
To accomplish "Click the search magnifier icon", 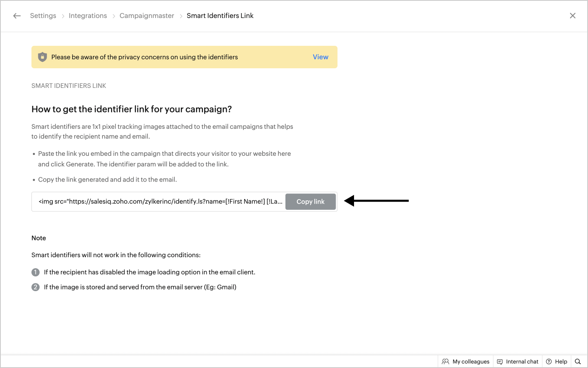I will (578, 361).
